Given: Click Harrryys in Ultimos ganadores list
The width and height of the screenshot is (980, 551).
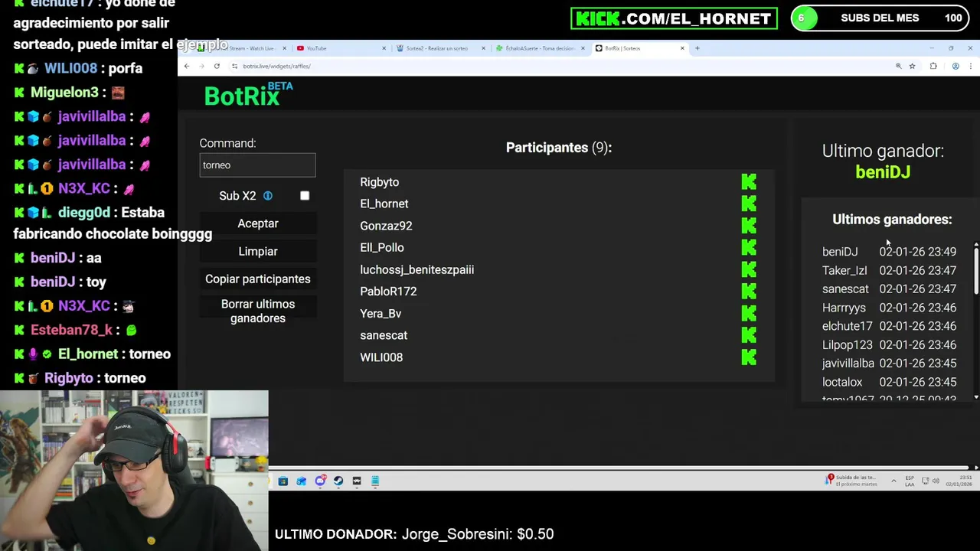Looking at the screenshot, I should coord(844,308).
